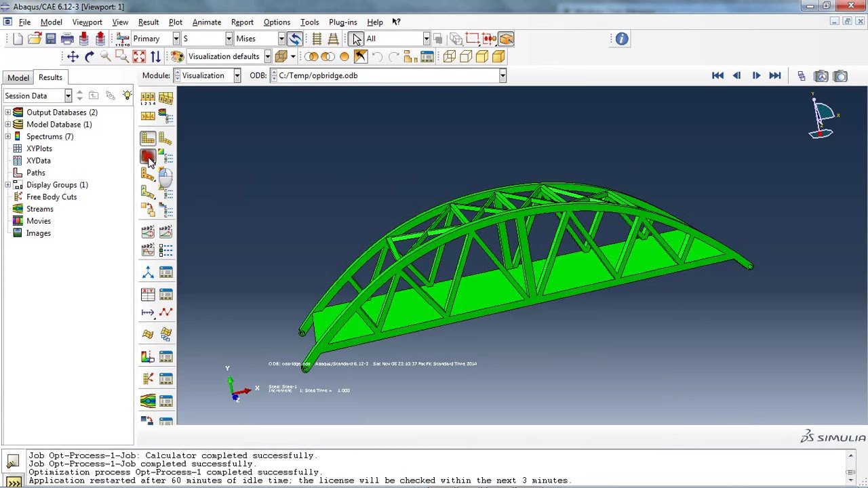This screenshot has width=868, height=488.
Task: Step to previous frame
Action: click(x=736, y=76)
